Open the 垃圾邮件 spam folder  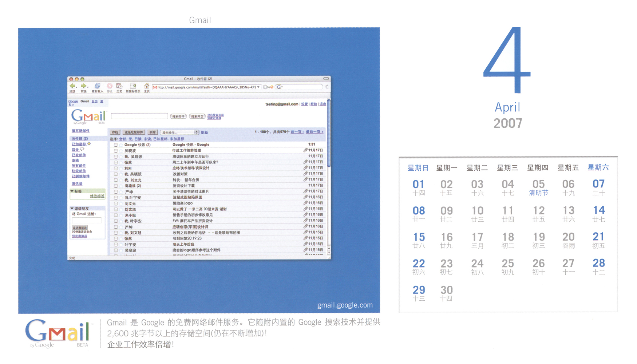(x=79, y=171)
